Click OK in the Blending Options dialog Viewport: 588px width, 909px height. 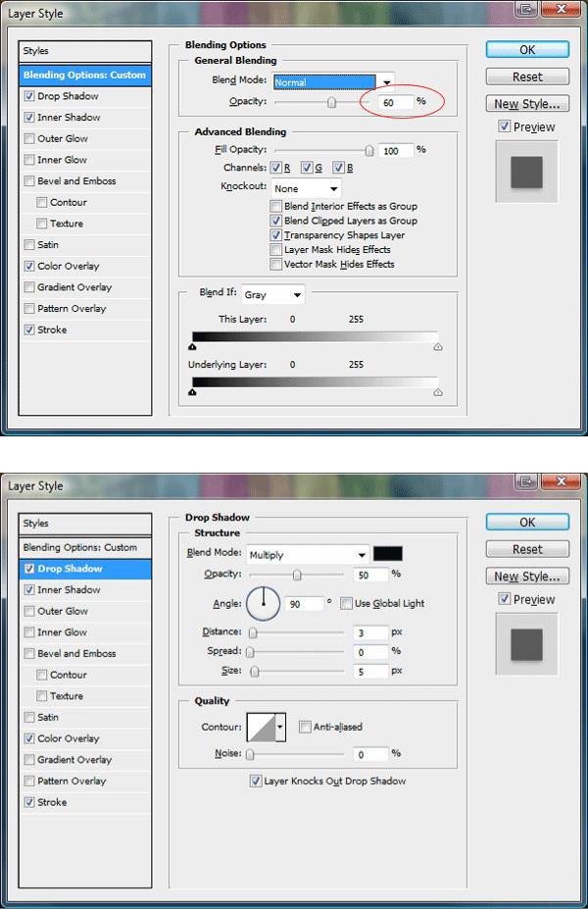click(527, 50)
